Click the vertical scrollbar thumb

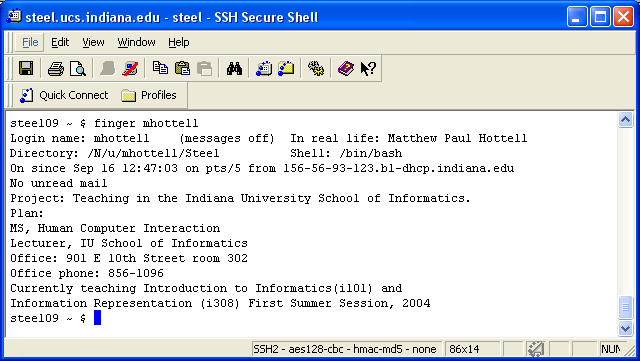click(625, 308)
